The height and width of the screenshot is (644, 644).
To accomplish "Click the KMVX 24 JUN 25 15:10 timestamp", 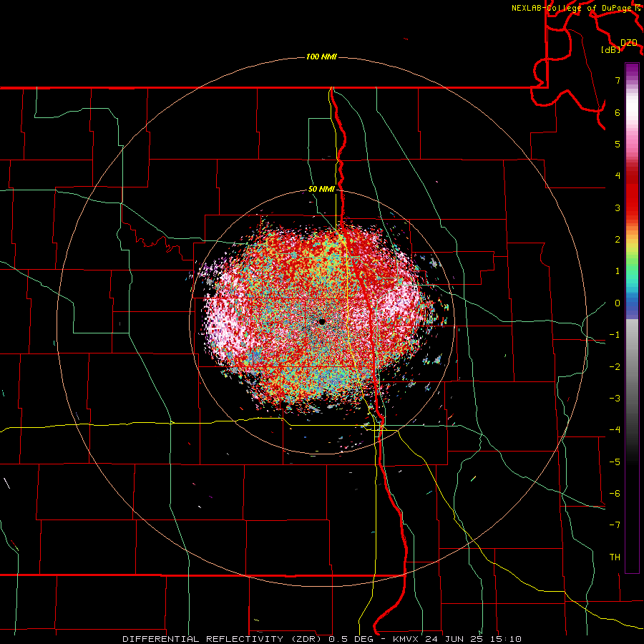I will (457, 639).
